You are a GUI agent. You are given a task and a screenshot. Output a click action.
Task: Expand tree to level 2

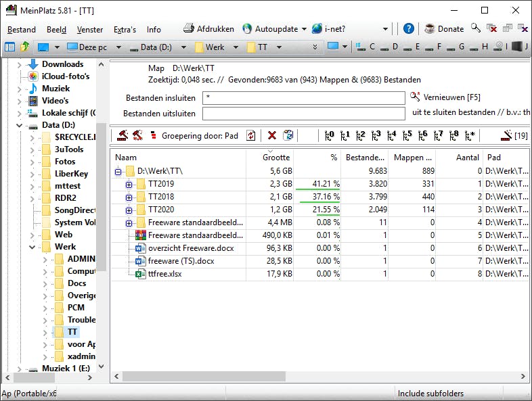coord(360,136)
